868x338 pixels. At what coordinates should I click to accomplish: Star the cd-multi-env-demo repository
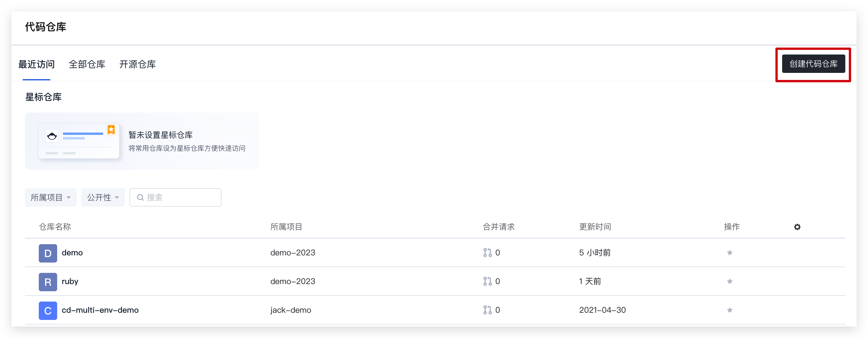click(730, 310)
